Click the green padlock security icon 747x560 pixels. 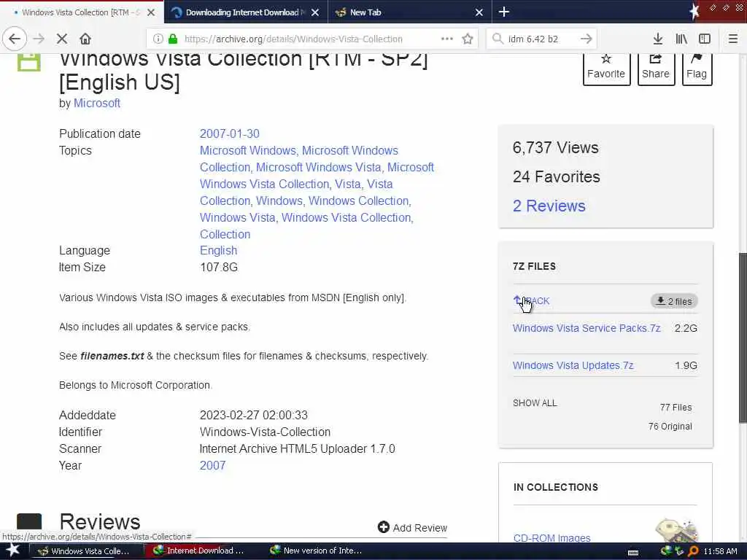173,39
